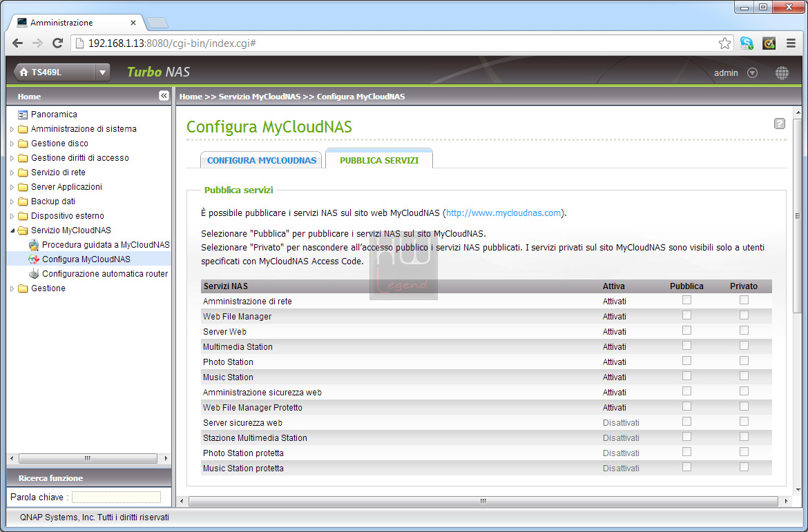The image size is (808, 532).
Task: Enable Pubblica for Web File Manager Protetto
Action: (687, 406)
